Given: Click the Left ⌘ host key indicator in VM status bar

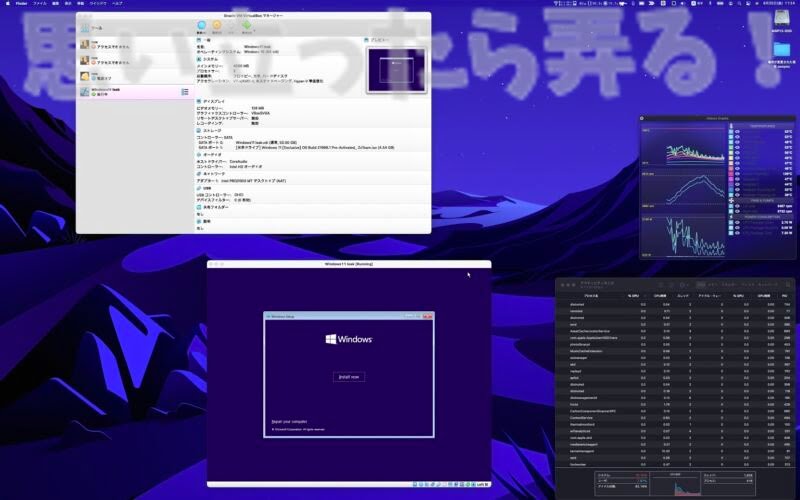Looking at the screenshot, I should click(483, 484).
